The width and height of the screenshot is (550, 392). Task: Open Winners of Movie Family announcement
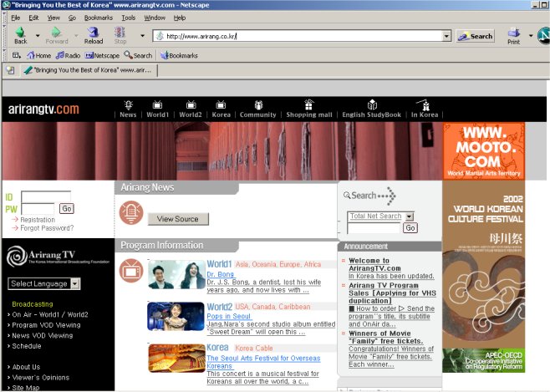pos(386,338)
